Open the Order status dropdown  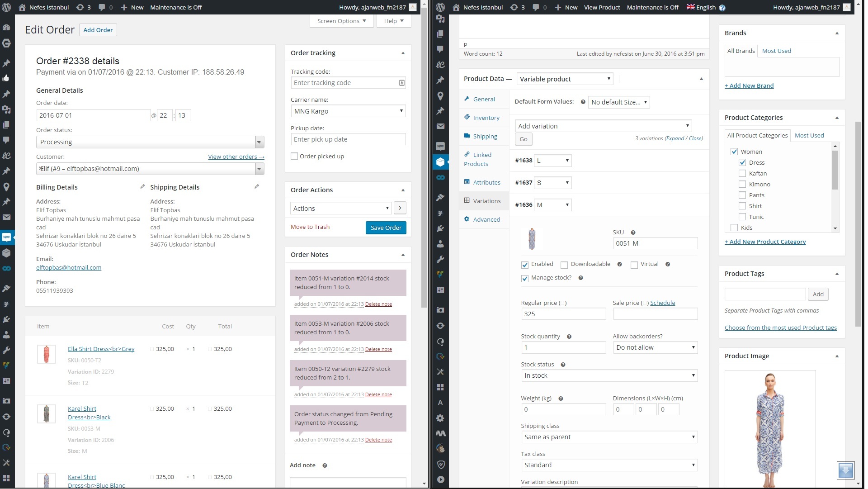coord(150,142)
